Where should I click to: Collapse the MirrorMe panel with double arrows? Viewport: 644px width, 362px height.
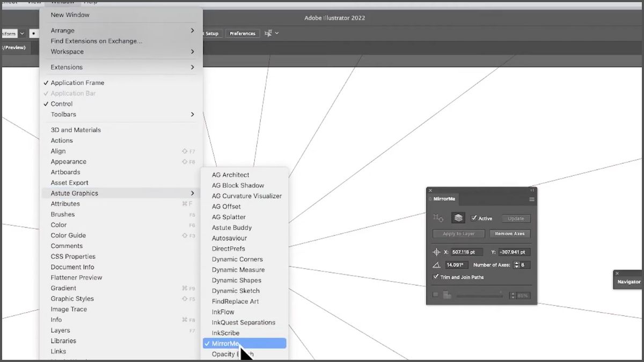point(532,190)
